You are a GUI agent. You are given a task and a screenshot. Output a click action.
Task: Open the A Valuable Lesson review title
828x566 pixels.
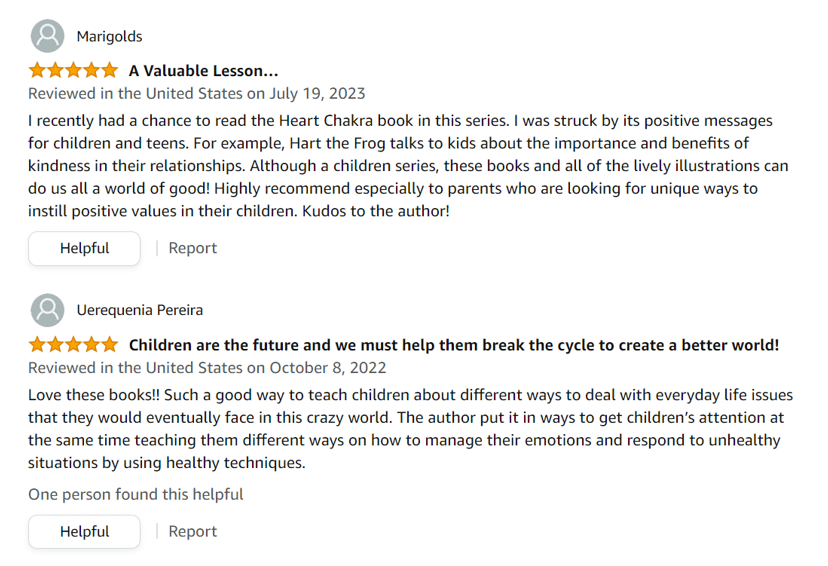pos(203,71)
